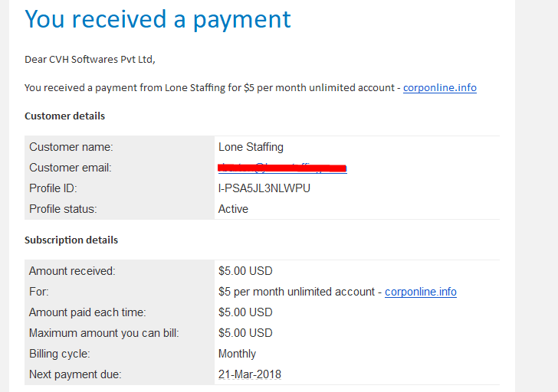Click the 'Profile ID:' label

[x=53, y=188]
